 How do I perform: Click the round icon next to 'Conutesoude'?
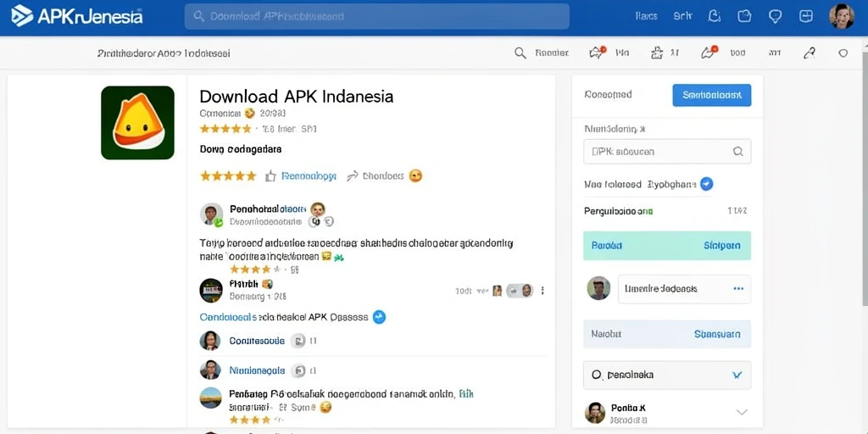(x=298, y=341)
